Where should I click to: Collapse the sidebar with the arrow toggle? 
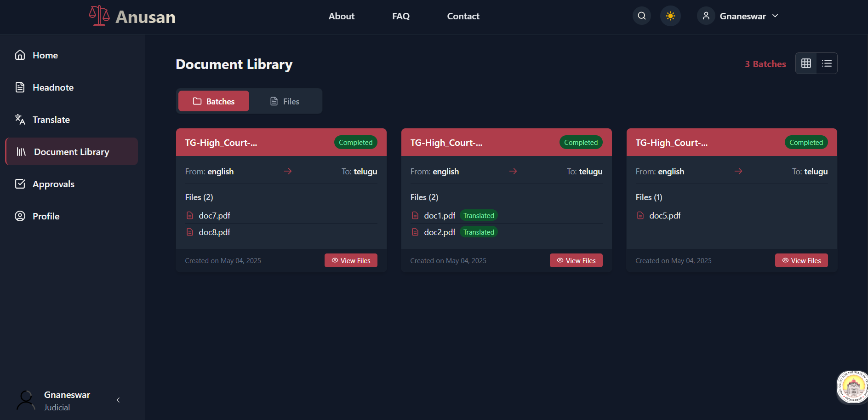pyautogui.click(x=120, y=400)
